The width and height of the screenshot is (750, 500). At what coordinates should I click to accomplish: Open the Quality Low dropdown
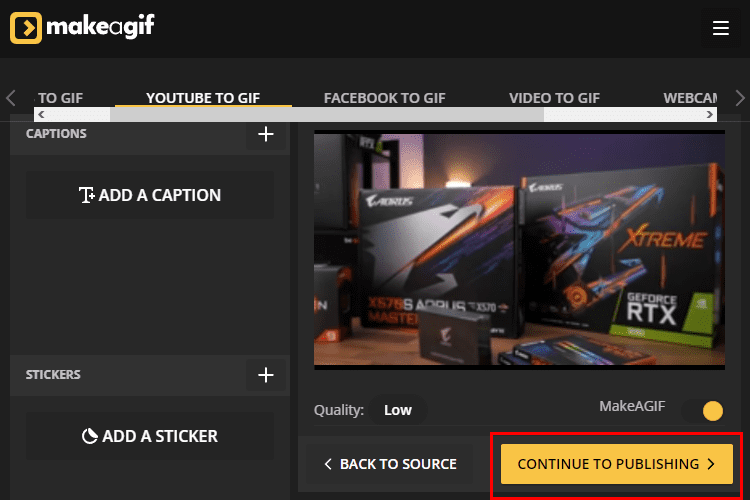tap(398, 410)
